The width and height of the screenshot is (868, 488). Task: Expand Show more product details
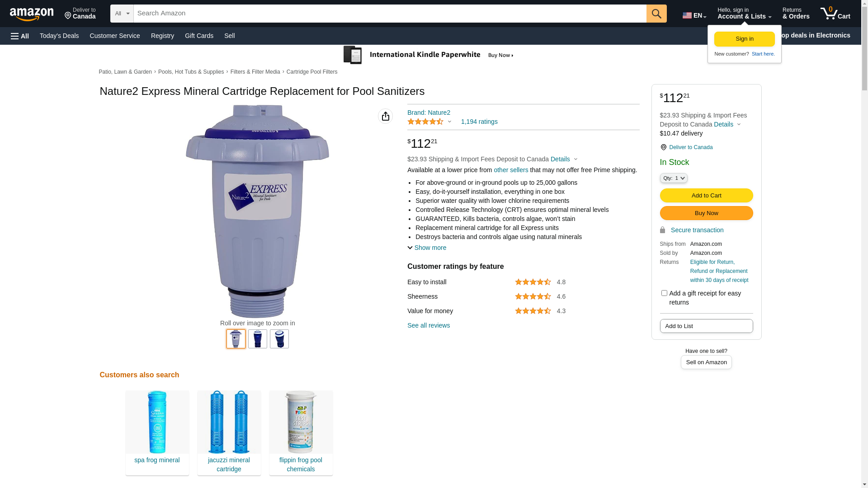(x=427, y=248)
